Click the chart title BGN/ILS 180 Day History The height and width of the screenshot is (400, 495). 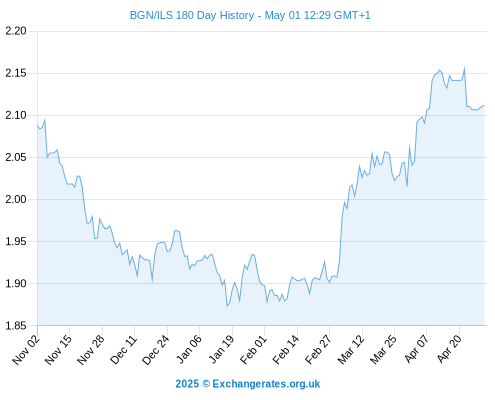(x=192, y=15)
